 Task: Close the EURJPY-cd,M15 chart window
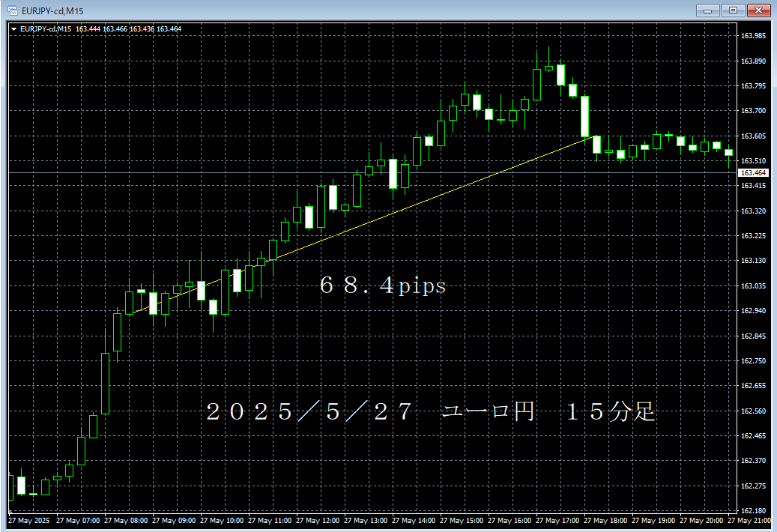click(x=758, y=10)
